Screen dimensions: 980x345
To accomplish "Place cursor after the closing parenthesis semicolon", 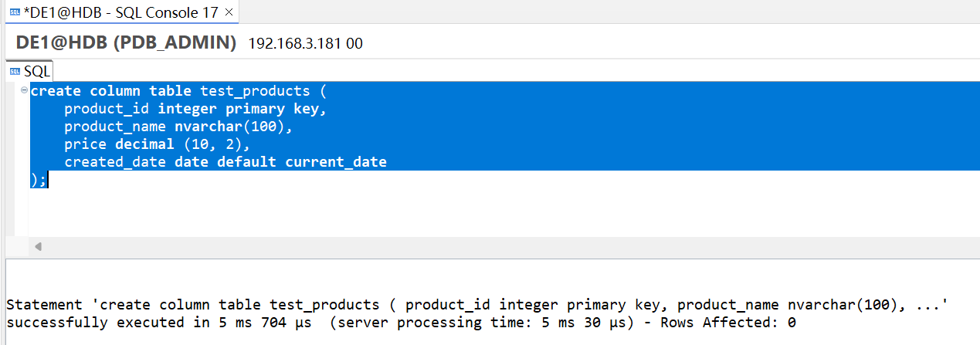I will pyautogui.click(x=48, y=180).
